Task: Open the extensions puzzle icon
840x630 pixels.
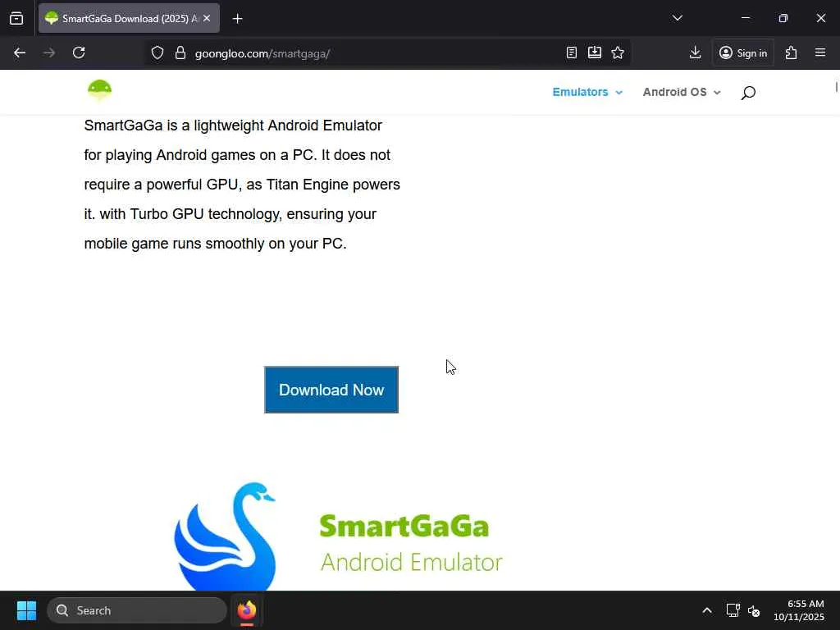Action: 792,52
